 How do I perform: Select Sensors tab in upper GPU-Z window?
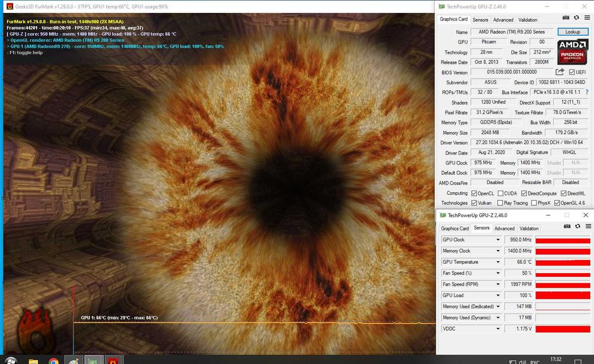(x=481, y=20)
